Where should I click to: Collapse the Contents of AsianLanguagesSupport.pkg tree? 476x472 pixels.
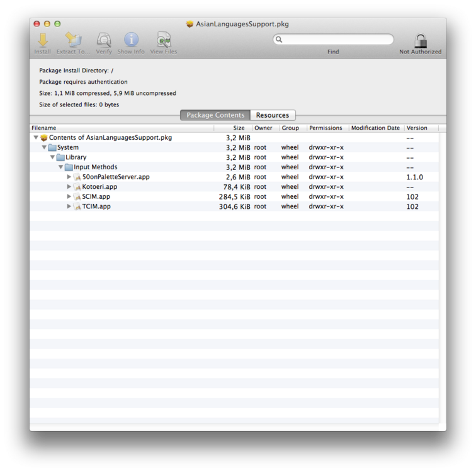coord(36,138)
